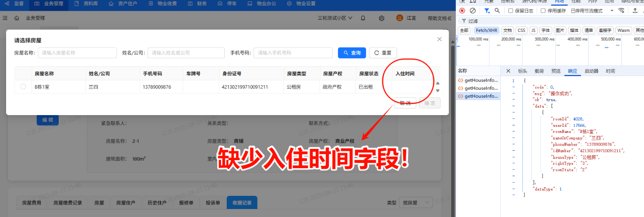Enable the 保留日志 checkbox
Viewport: 644px width, 217px height.
(x=511, y=10)
